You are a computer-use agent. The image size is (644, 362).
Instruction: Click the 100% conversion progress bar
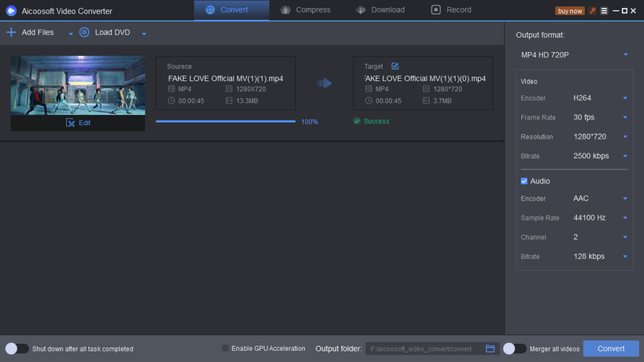click(x=225, y=121)
